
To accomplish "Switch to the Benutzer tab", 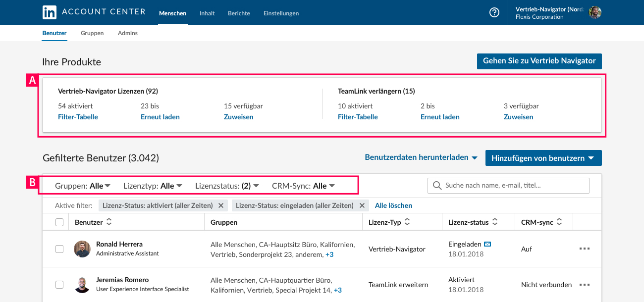I will tap(54, 33).
